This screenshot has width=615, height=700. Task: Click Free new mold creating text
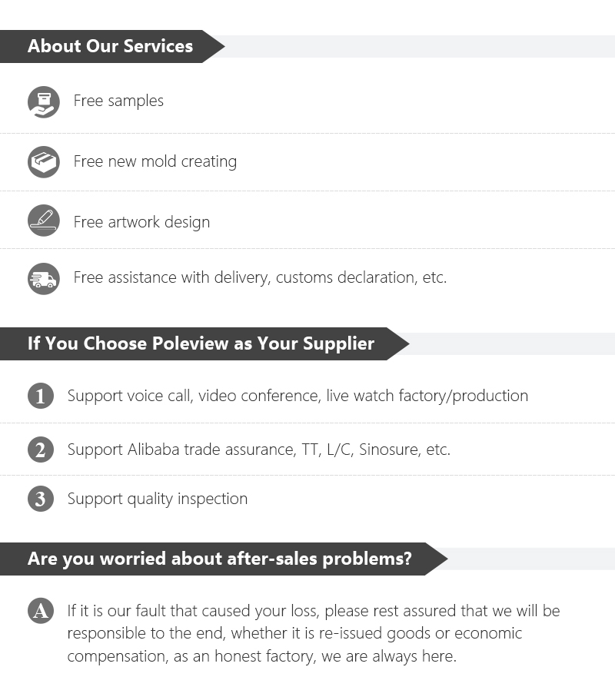tap(155, 161)
